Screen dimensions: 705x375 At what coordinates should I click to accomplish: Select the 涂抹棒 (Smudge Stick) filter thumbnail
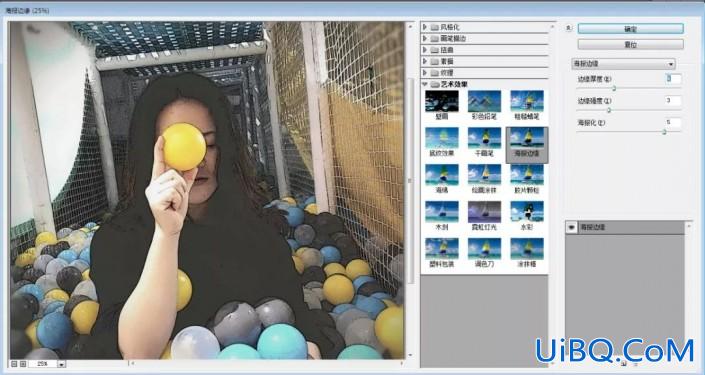point(527,249)
